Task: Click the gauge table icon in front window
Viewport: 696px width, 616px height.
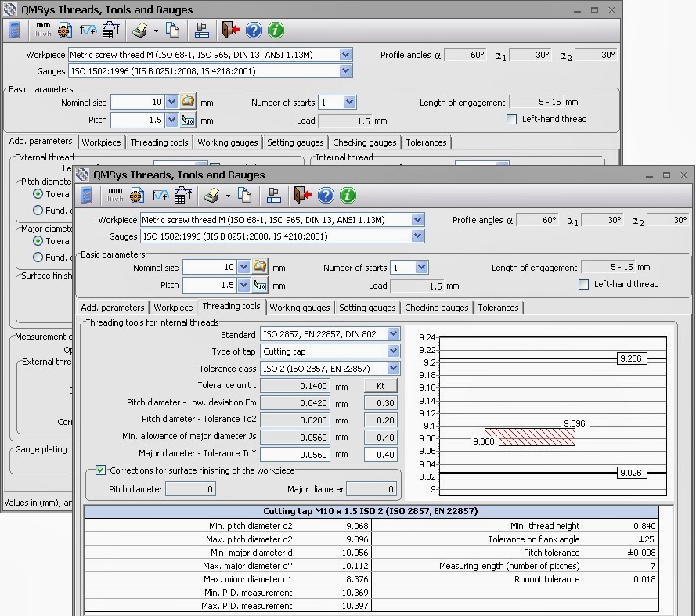Action: coord(273,195)
